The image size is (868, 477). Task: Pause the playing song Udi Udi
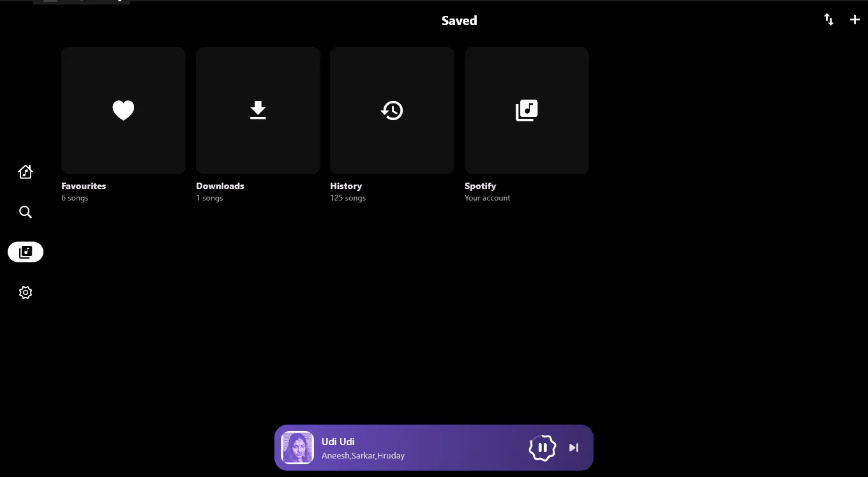tap(542, 448)
